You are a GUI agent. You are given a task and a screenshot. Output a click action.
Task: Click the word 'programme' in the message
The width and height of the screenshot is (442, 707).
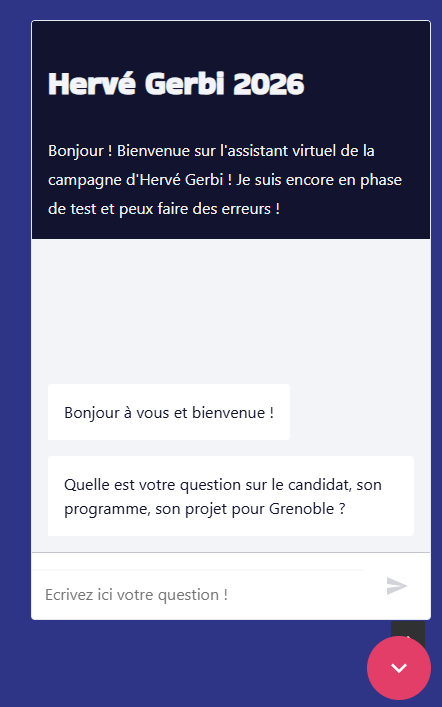[106, 509]
